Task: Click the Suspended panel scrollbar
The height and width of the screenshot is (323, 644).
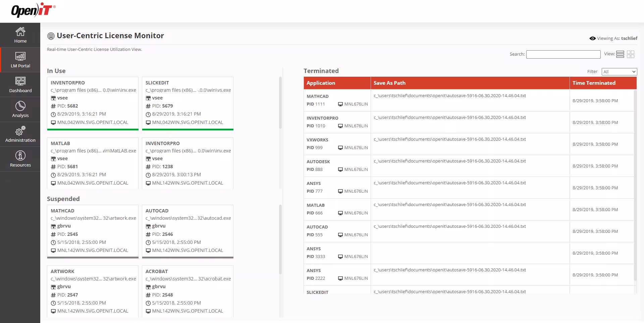Action: click(280, 240)
